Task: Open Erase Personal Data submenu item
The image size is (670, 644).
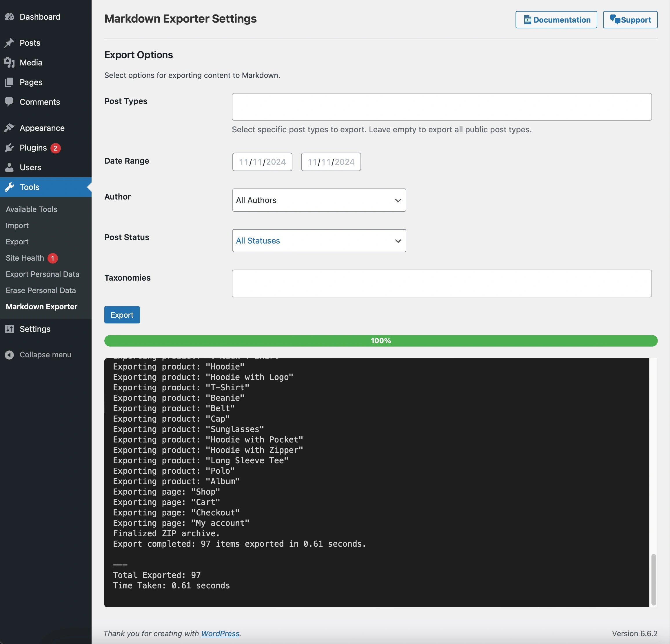Action: pos(41,290)
